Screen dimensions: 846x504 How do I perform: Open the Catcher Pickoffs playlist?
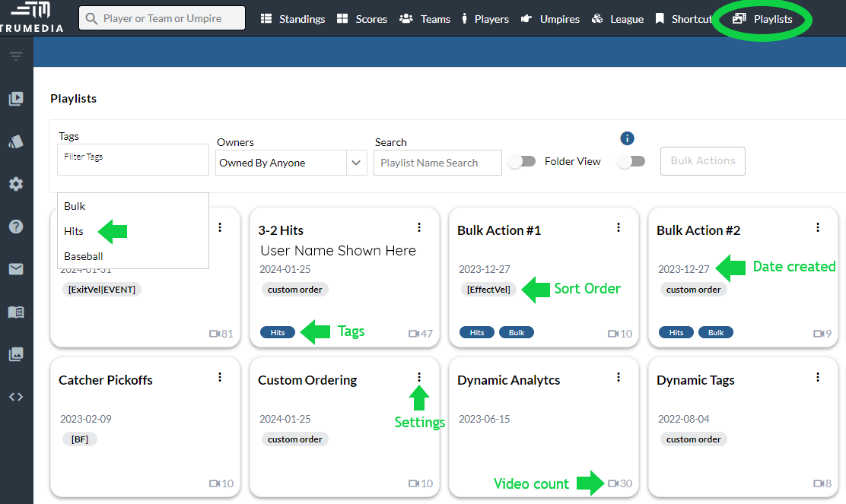[x=106, y=380]
